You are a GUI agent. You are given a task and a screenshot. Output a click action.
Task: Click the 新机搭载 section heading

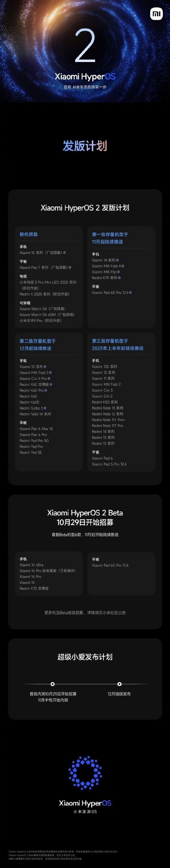[29, 234]
